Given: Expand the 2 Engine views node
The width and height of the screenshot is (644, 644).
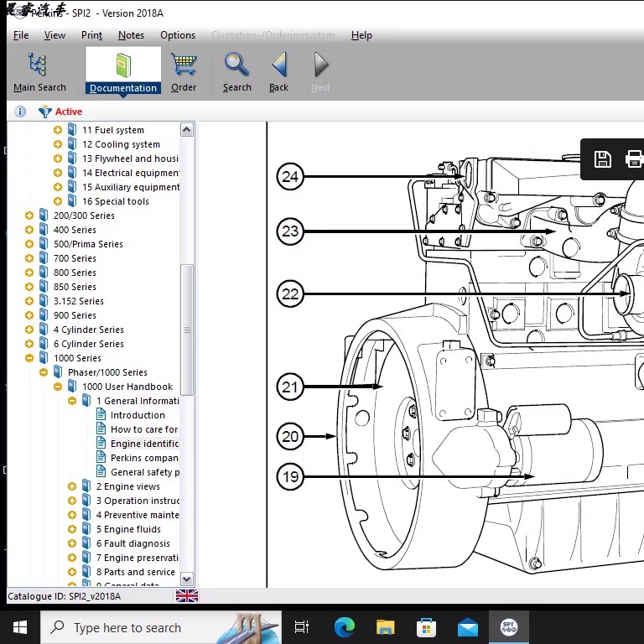Looking at the screenshot, I should point(72,486).
